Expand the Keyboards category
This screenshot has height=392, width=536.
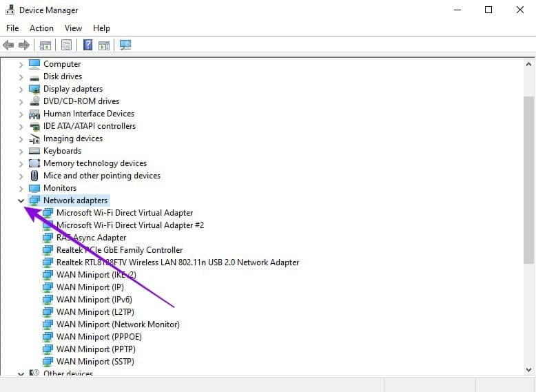(x=21, y=152)
